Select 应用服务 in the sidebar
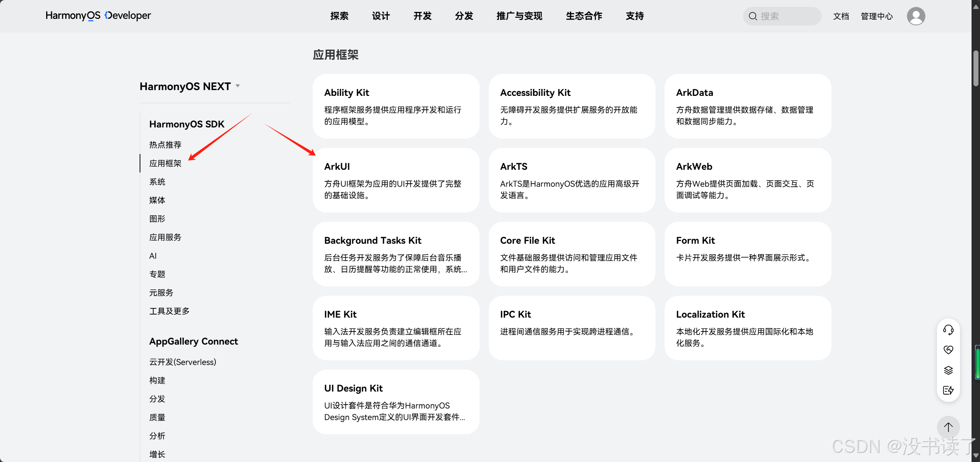Viewport: 980px width, 462px height. [165, 237]
